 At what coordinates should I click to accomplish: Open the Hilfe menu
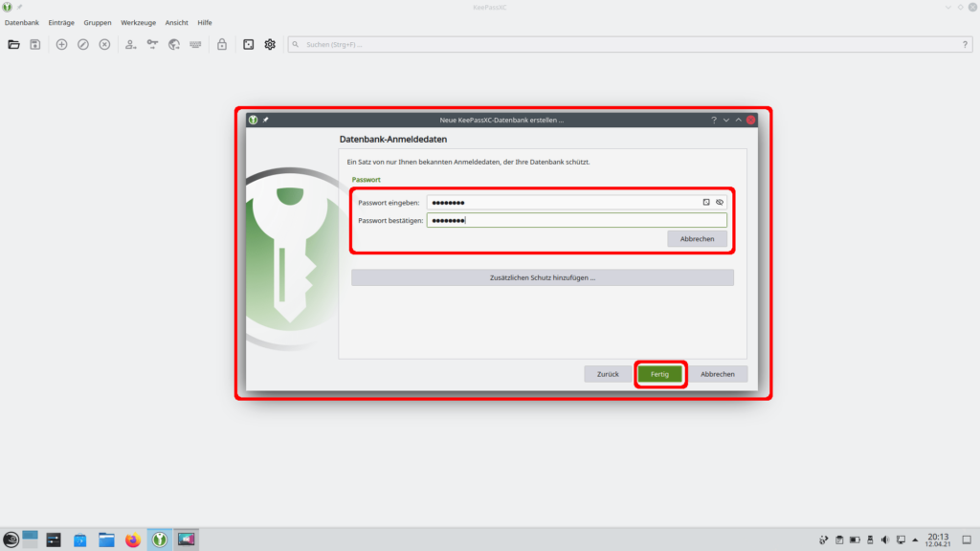coord(205,23)
